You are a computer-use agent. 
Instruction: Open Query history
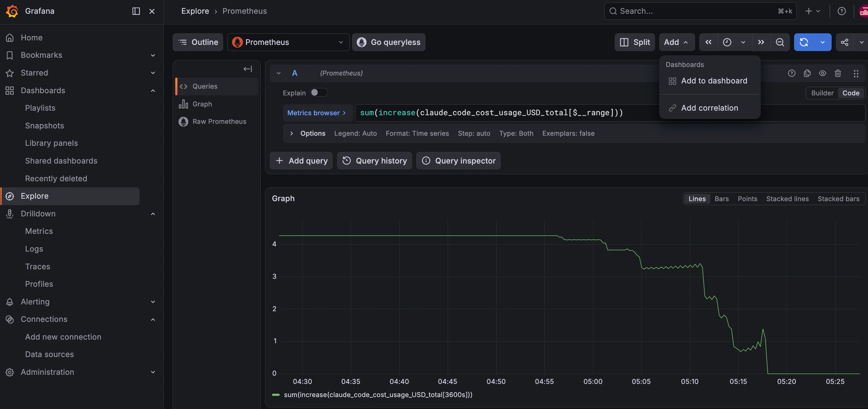(374, 161)
